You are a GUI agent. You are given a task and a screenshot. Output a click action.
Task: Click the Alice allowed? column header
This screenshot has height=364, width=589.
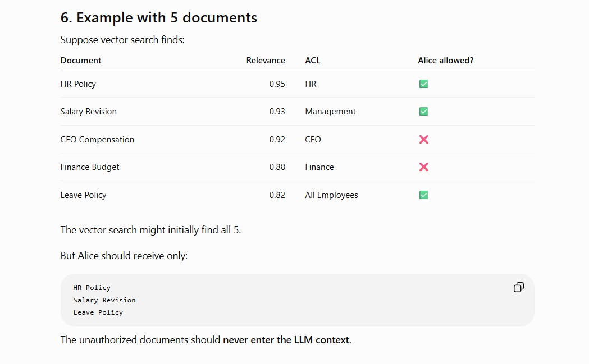(x=445, y=61)
